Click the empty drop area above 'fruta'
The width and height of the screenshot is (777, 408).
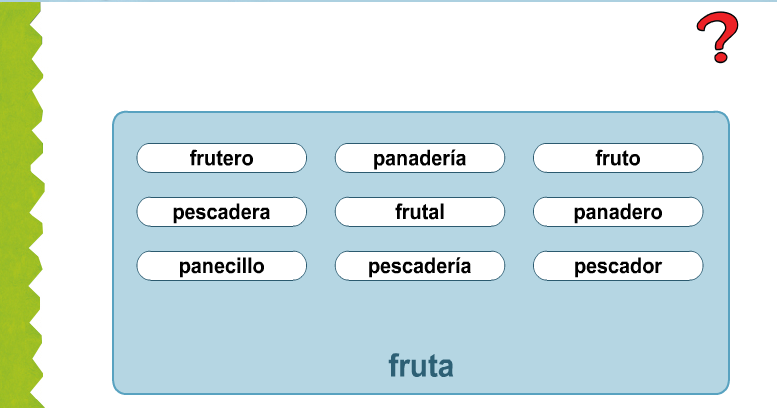(x=420, y=315)
